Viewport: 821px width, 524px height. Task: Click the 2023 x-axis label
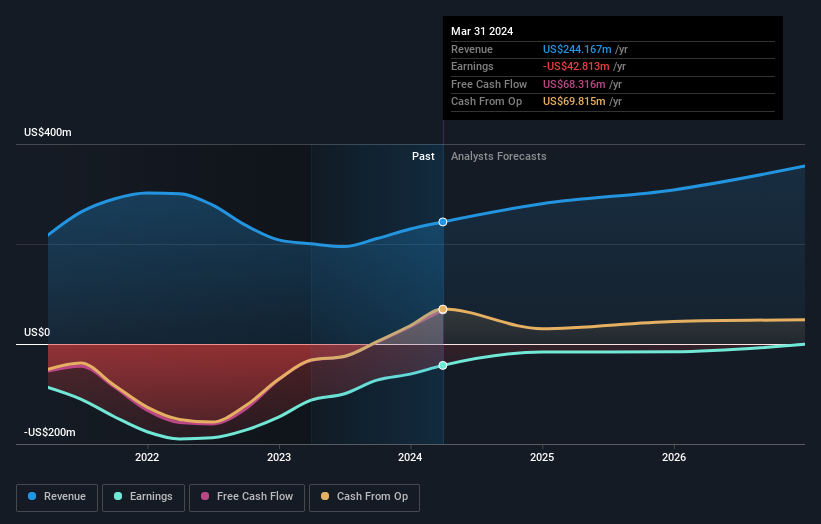pos(279,457)
